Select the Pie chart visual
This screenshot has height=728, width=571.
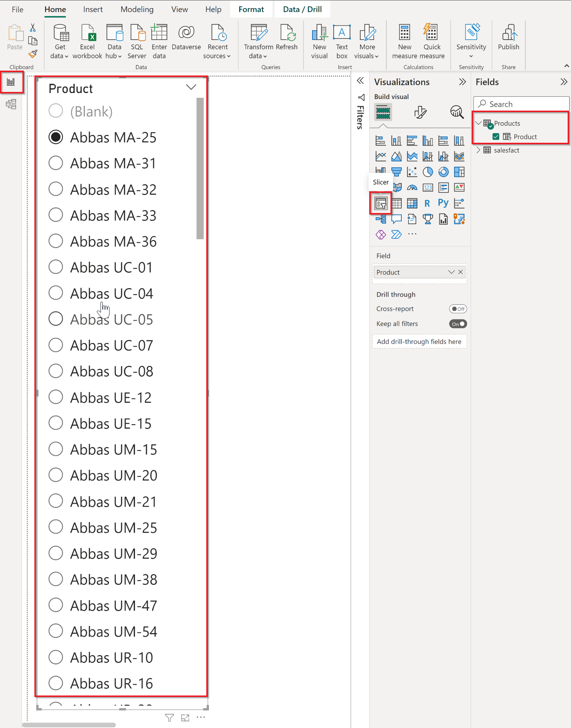[x=428, y=172]
